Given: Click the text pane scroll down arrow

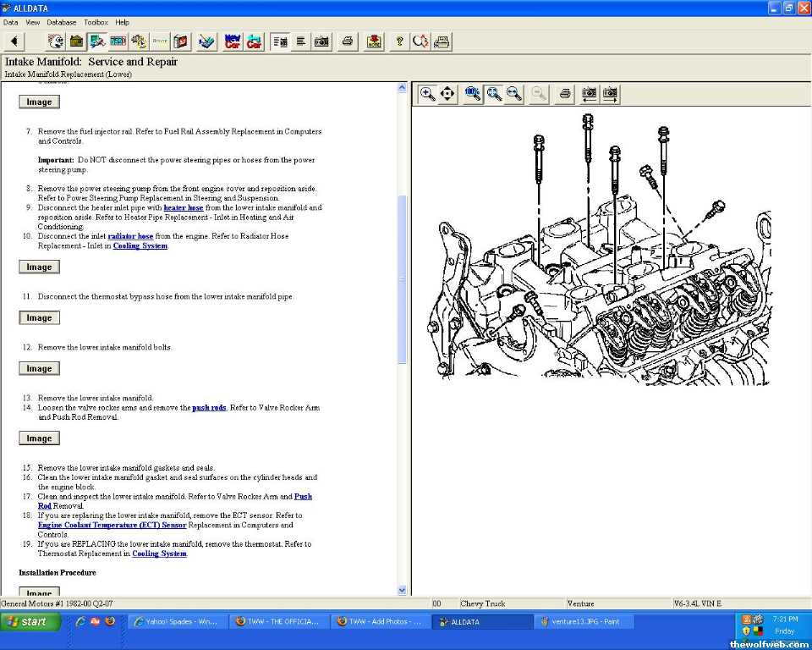Looking at the screenshot, I should coord(402,590).
